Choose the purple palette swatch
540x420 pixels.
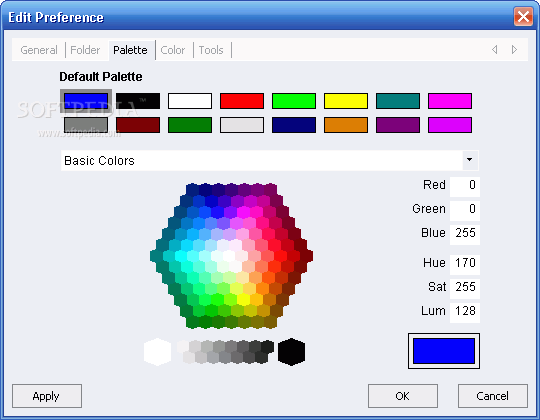(398, 125)
